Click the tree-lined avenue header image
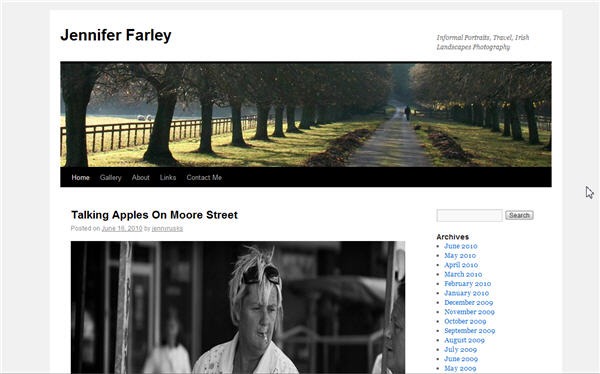600x374 pixels. point(306,114)
